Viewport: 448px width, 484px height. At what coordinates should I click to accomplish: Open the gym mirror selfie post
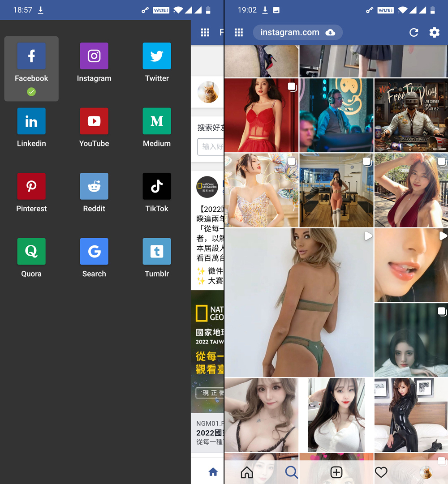click(x=336, y=190)
